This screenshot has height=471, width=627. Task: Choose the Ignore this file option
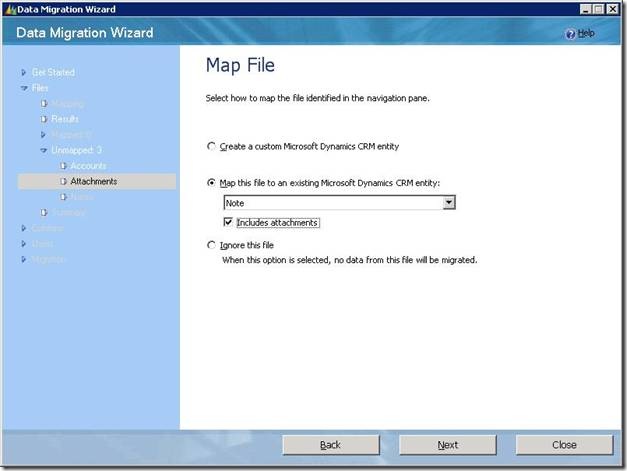(210, 245)
